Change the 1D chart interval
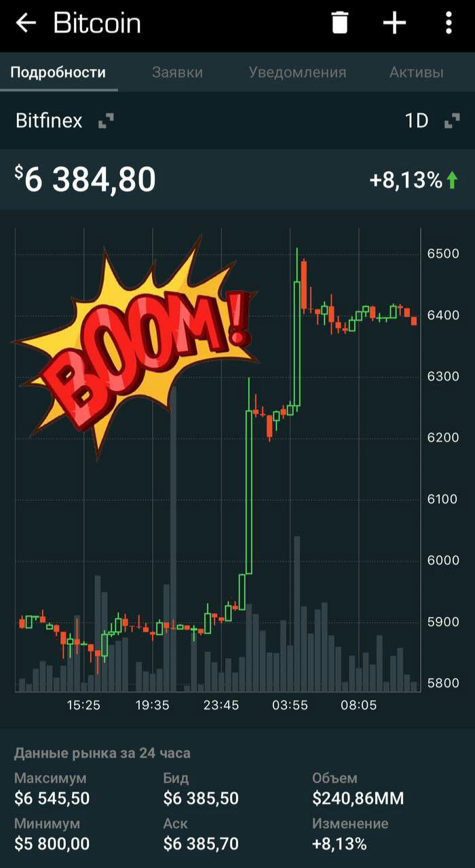This screenshot has width=475, height=868. 417,121
